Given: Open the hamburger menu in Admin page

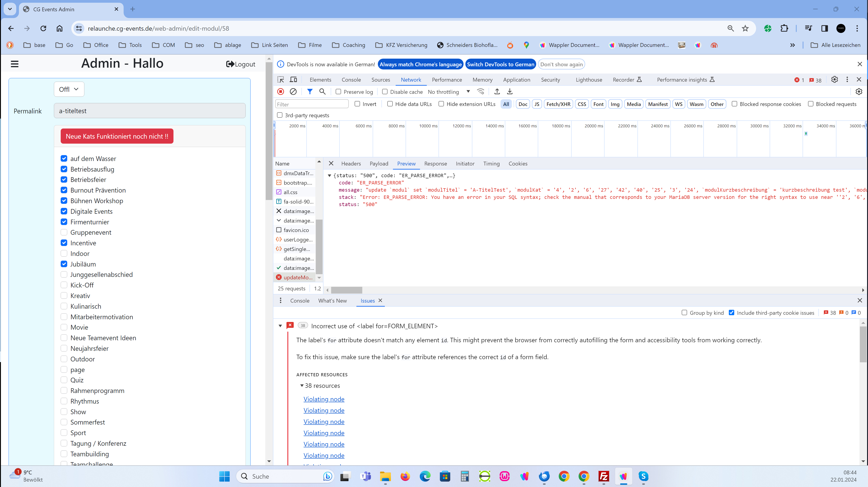Looking at the screenshot, I should coord(15,64).
